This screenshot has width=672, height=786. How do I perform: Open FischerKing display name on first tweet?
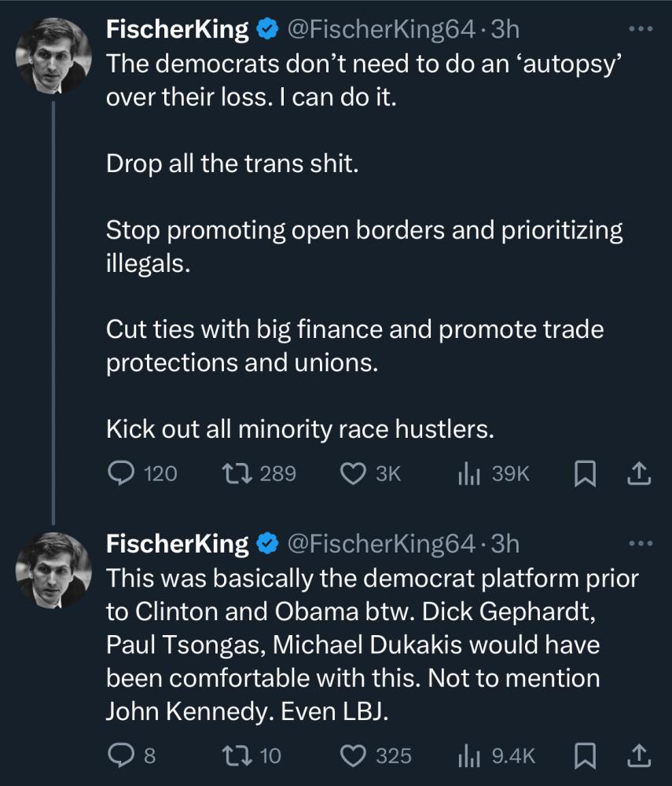tap(177, 29)
